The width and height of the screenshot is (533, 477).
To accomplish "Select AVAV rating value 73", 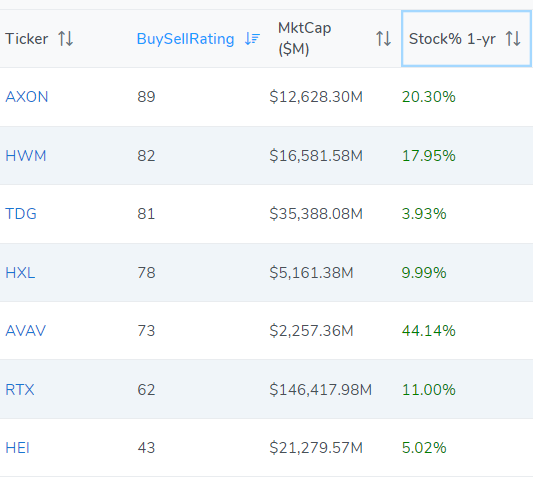I will (x=146, y=331).
